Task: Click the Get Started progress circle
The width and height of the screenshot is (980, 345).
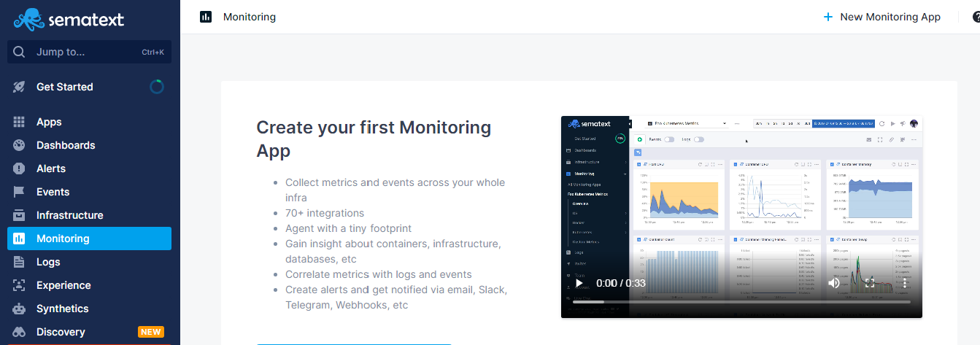Action: coord(156,87)
